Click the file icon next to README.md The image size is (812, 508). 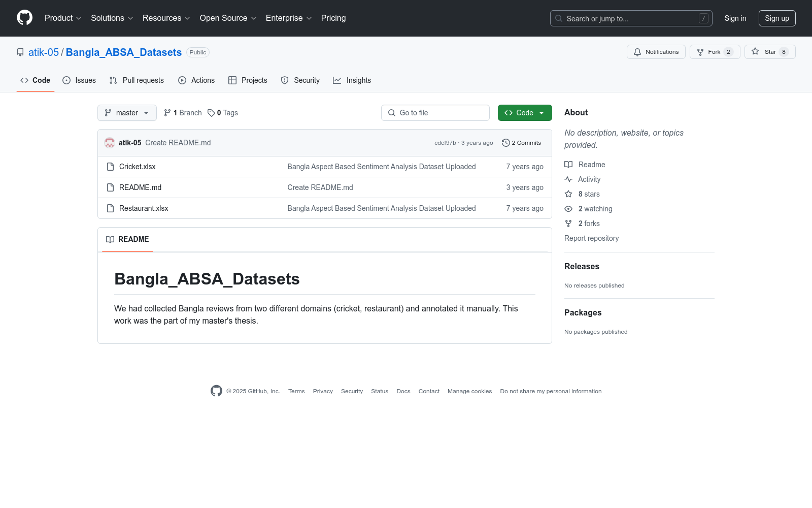click(x=110, y=187)
